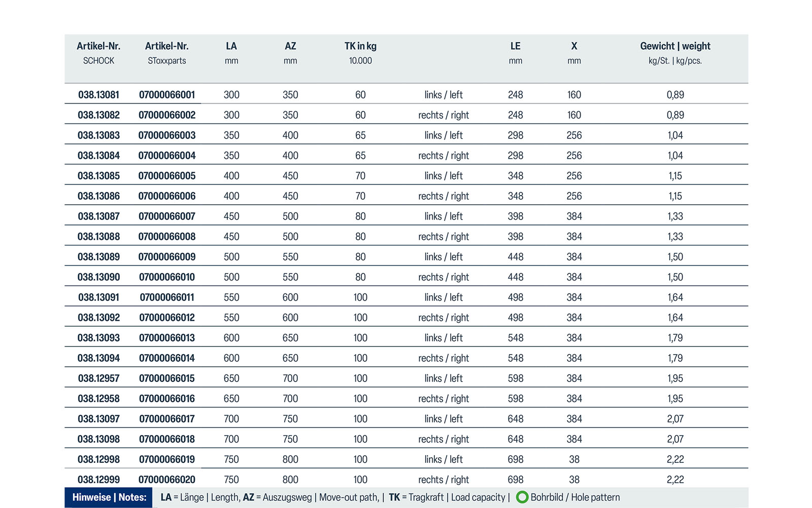Image resolution: width=812 pixels, height=508 pixels.
Task: Click the rechts / right cell for 038.13098
Action: coord(443,439)
